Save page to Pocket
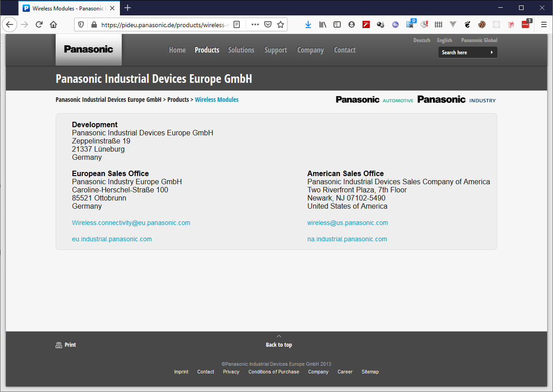The width and height of the screenshot is (553, 392). coord(268,24)
